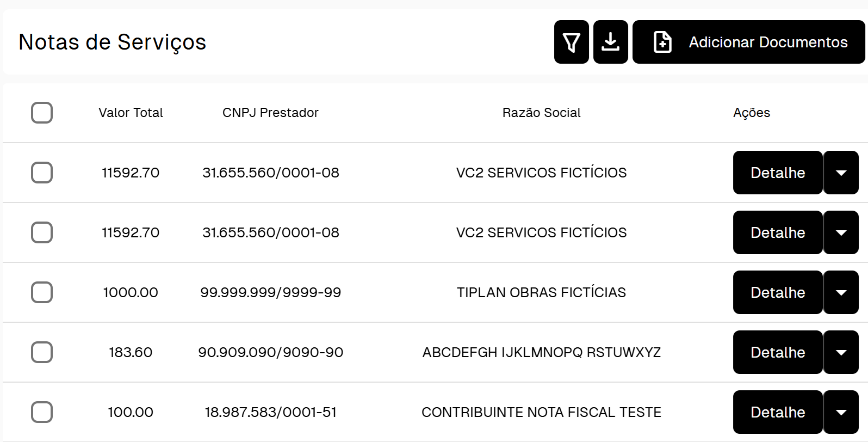Screen dimensions: 868x442
Task: Click the CNPJ Prestador column header
Action: pos(270,113)
